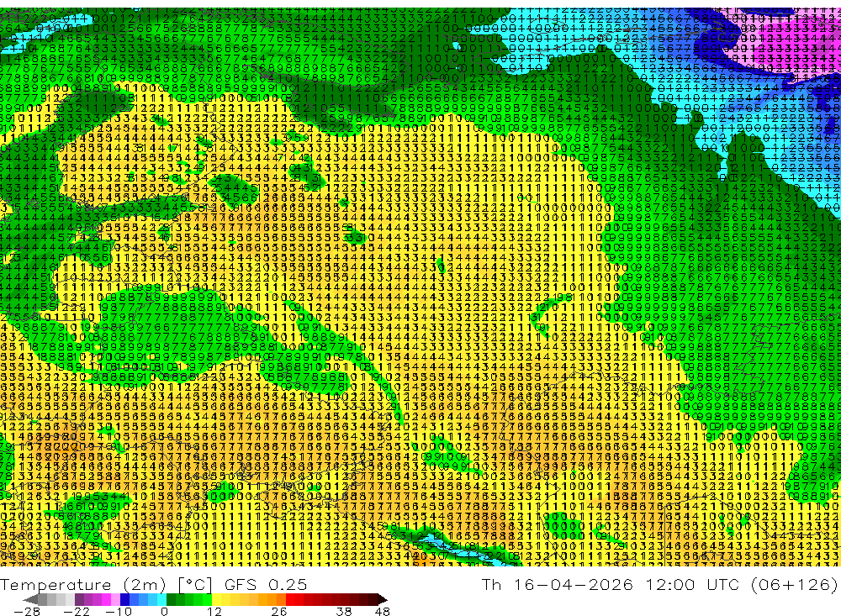Image resolution: width=841 pixels, height=616 pixels.
Task: Click the '-10' color scale label
Action: pos(119,612)
